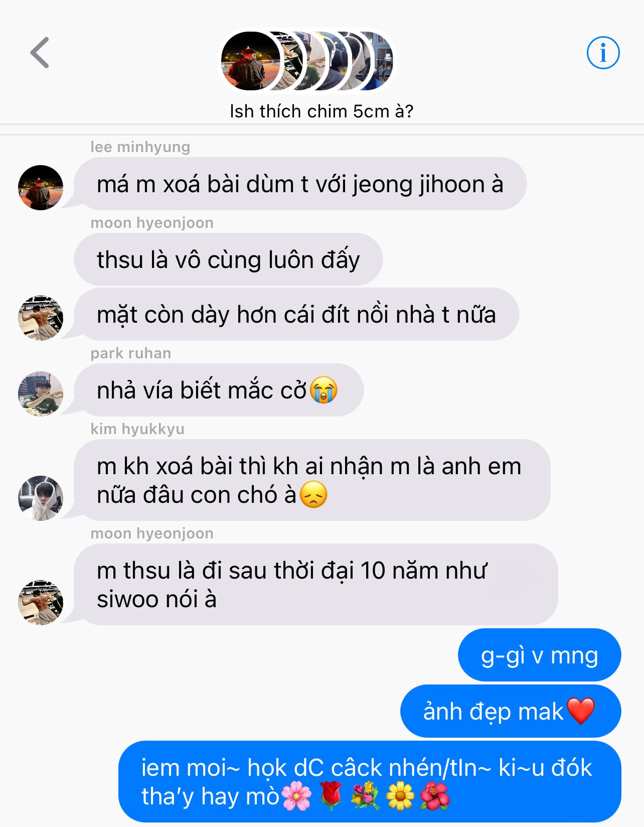Tap the red heart emoji in blue bubble
Viewport: 644px width, 827px height.
point(581,711)
